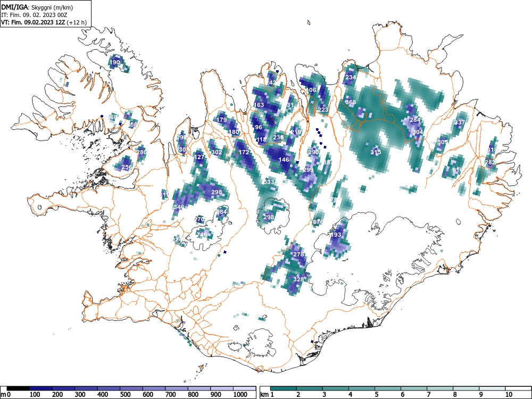The height and width of the screenshot is (399, 532).
Task: Click the visibility value 676 on the map
Action: coord(318,222)
